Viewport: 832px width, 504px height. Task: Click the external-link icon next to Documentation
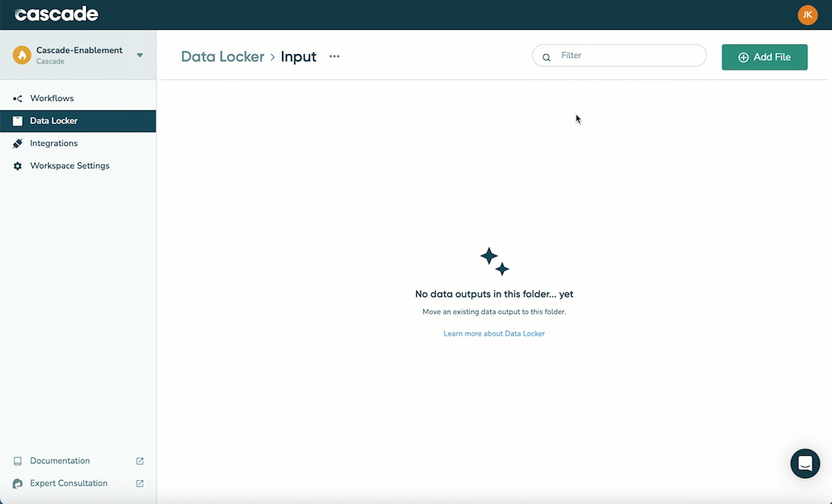pyautogui.click(x=141, y=460)
